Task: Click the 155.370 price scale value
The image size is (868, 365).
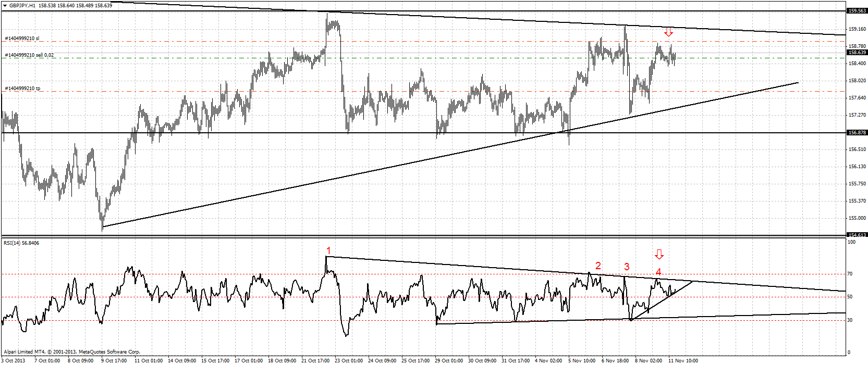Action: coord(857,201)
